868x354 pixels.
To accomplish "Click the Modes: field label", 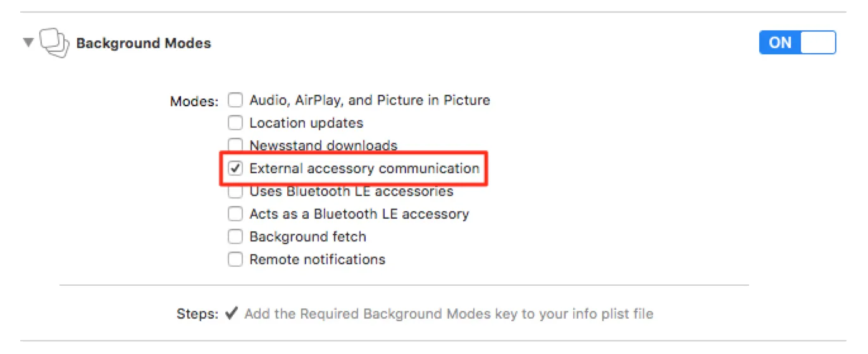I will (194, 101).
